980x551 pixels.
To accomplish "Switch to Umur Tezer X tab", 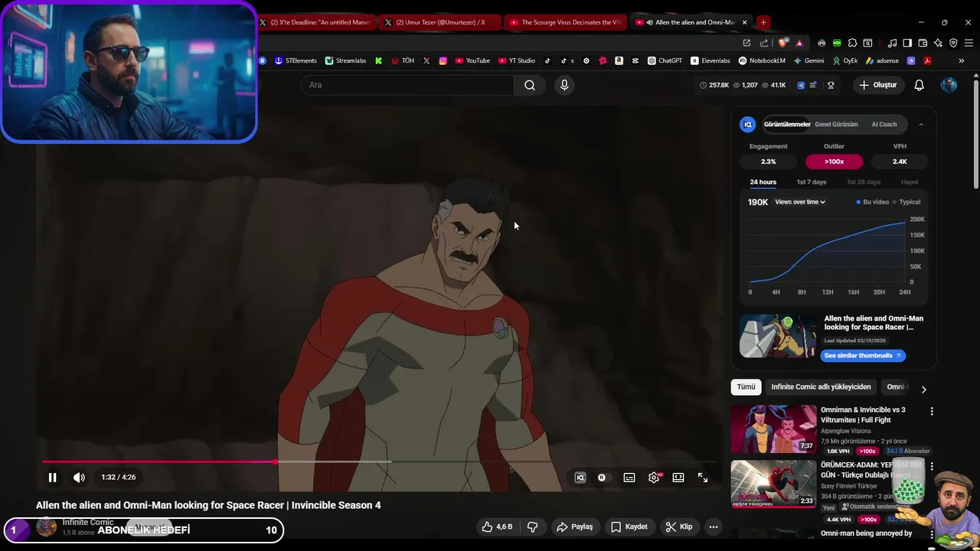I will [440, 22].
